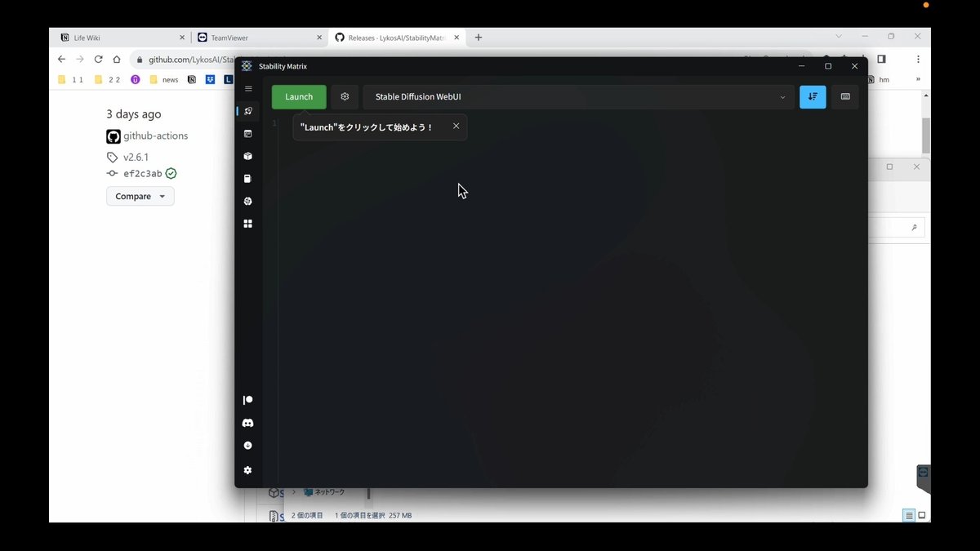Open the second sidebar icon below the rocket
980x551 pixels.
click(x=248, y=133)
